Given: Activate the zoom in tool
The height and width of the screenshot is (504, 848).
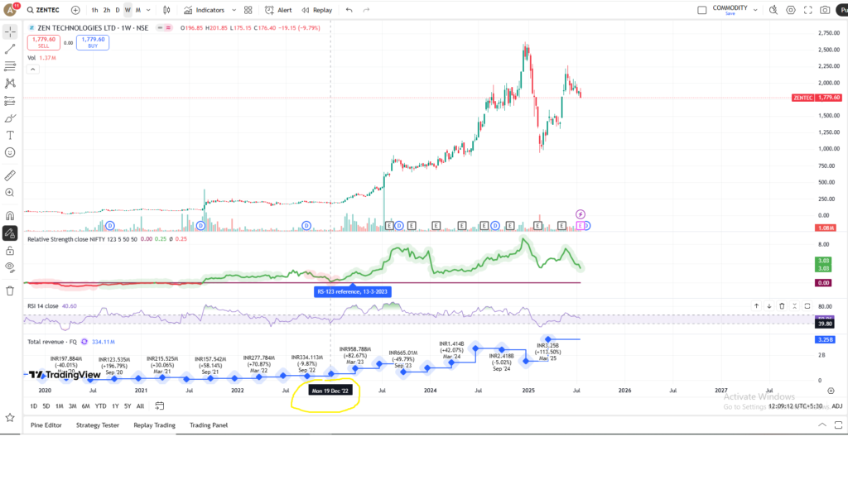Looking at the screenshot, I should [x=10, y=192].
